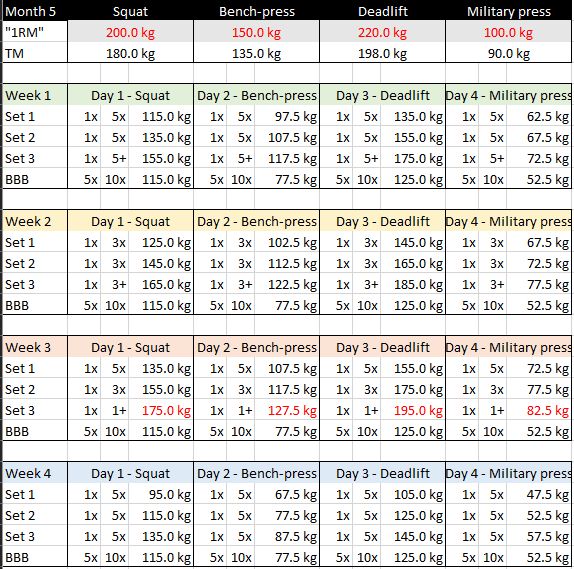Select the Military press 1RM 100.0 kg cell
The width and height of the screenshot is (574, 569).
(x=508, y=33)
